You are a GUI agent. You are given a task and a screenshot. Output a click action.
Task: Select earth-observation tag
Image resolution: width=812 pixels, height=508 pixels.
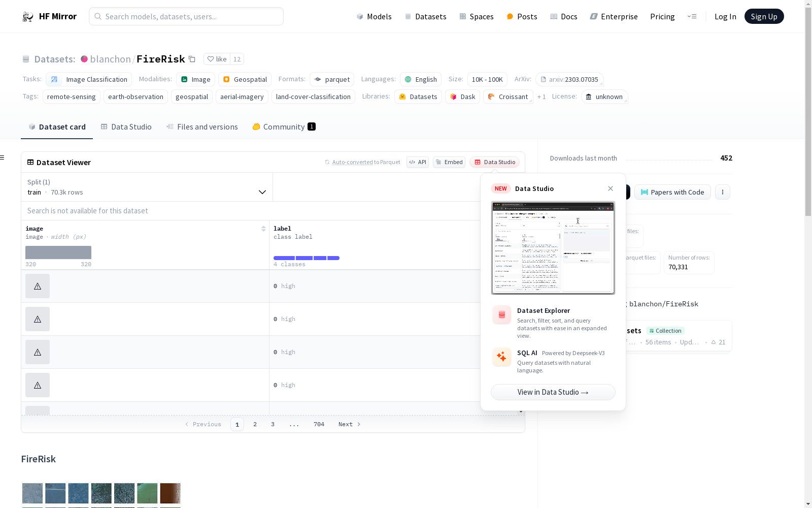pyautogui.click(x=136, y=97)
